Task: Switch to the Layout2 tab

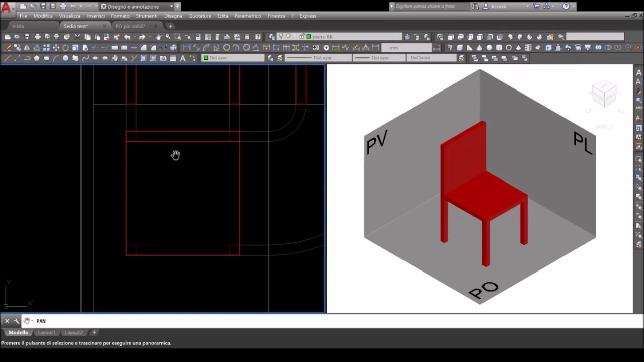Action: click(73, 332)
